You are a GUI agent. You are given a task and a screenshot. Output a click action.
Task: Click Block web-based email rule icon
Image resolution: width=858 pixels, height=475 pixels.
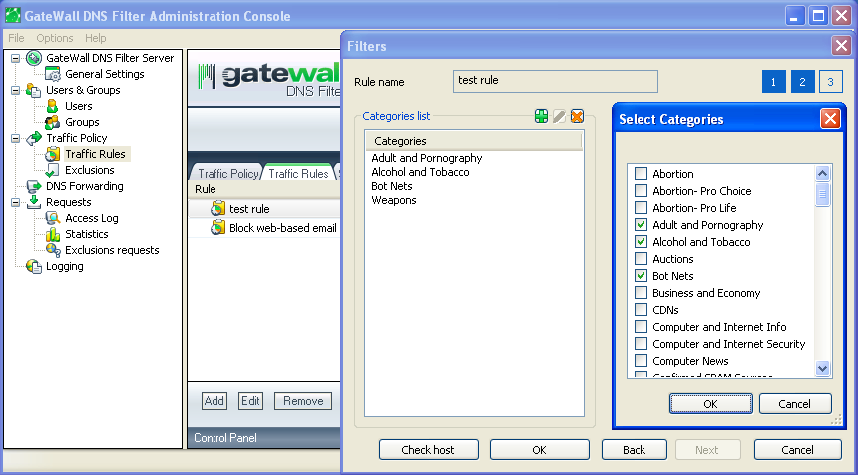point(218,228)
